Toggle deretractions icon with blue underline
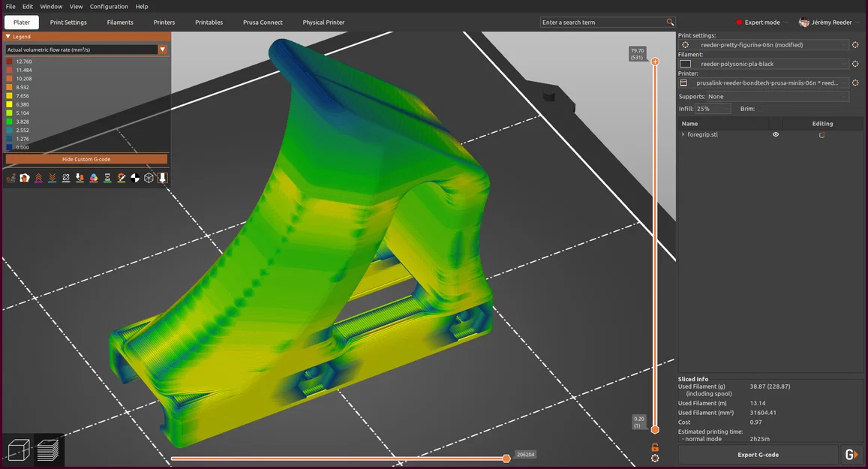868x469 pixels. point(52,178)
